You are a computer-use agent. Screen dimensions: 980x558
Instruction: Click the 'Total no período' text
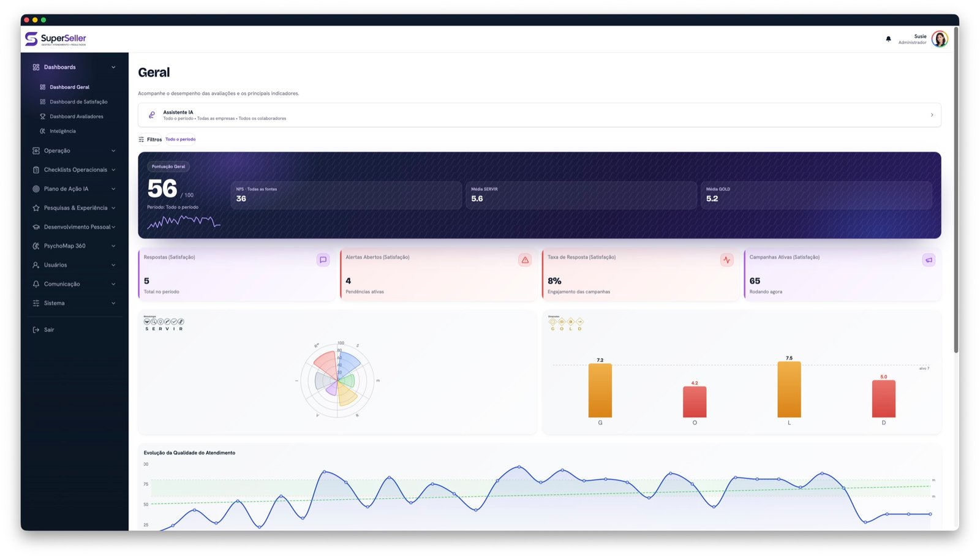coord(161,292)
